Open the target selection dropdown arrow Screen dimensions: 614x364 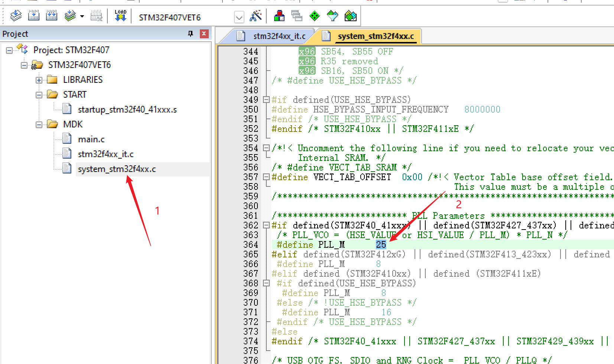pos(239,17)
